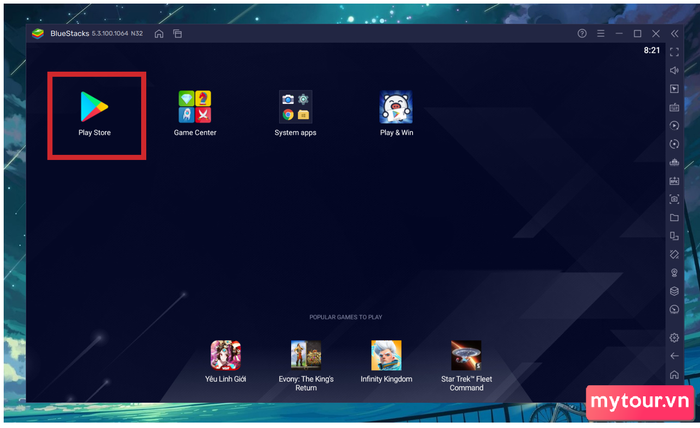Click the install APK icon in the sidebar
Viewport: 700px width, 428px height.
click(674, 181)
